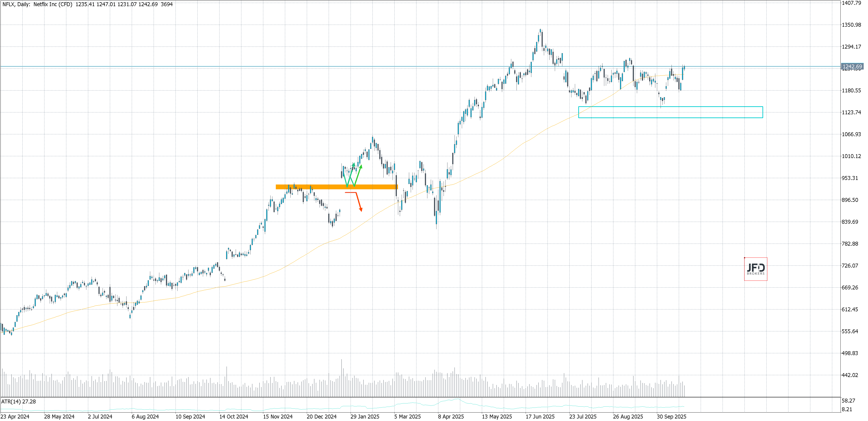Click the 17 Jun 2025 date label
The height and width of the screenshot is (421, 868).
(540, 417)
